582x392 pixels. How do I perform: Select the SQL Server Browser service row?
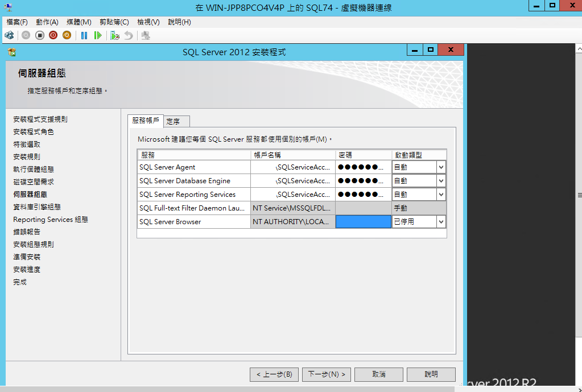point(194,222)
